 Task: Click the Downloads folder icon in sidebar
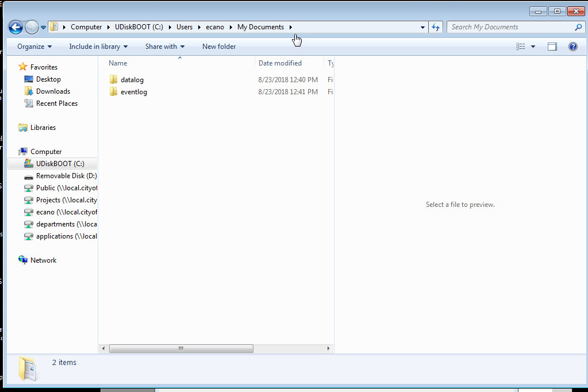[x=29, y=91]
